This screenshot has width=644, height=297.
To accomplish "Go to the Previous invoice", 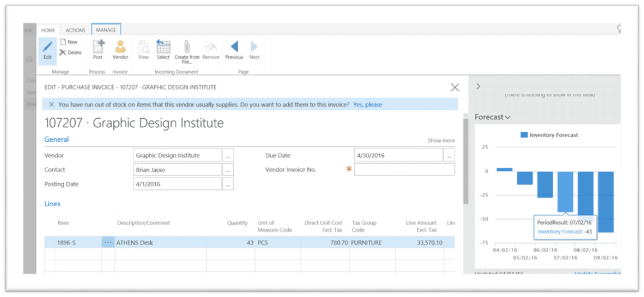I will [x=234, y=50].
